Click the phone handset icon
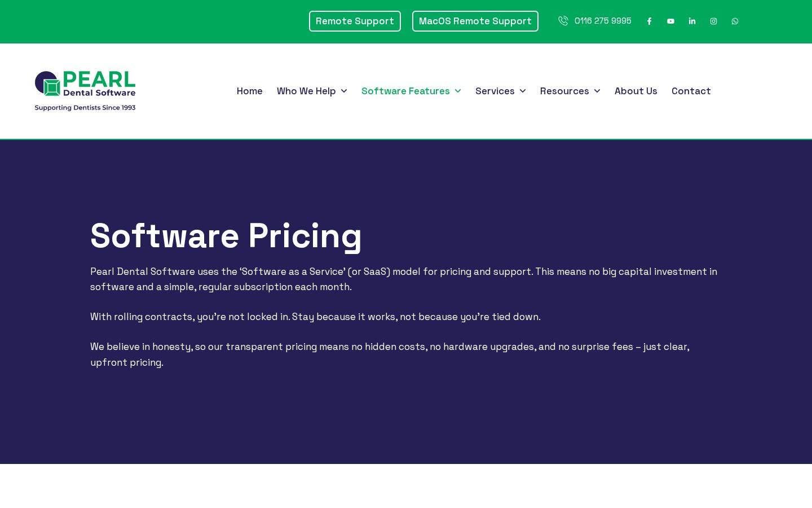The image size is (812, 508). [563, 21]
